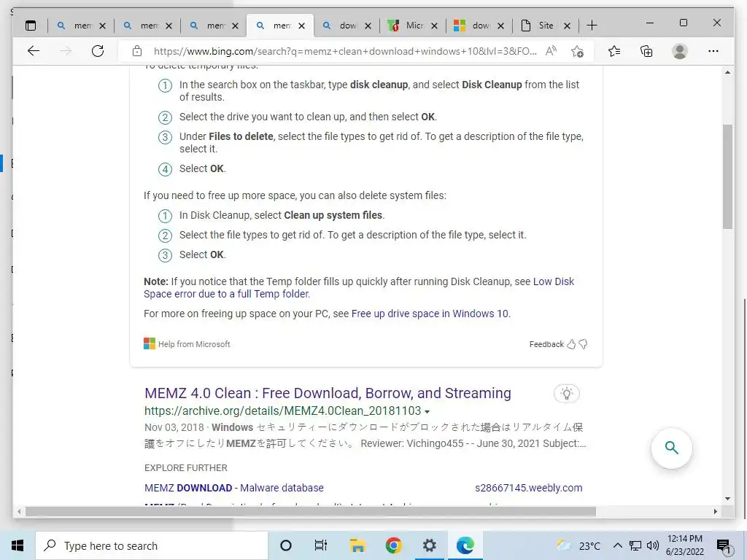Open s28667145.weebly.com link
This screenshot has height=560, width=747.
[528, 488]
